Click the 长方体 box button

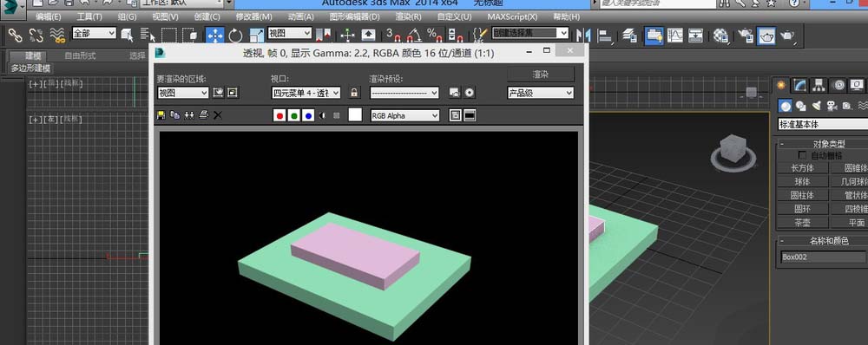(x=802, y=167)
